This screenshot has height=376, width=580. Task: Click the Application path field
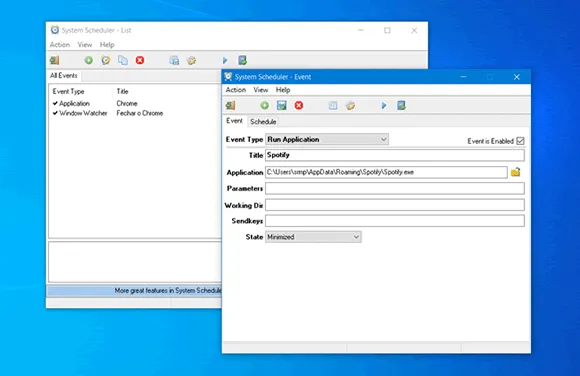pos(386,172)
